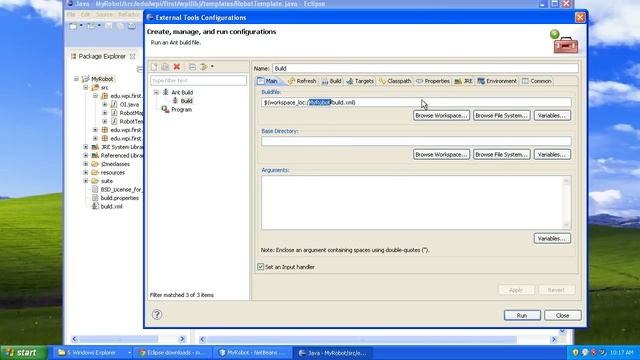Expand the j2meclasses folder node
The width and height of the screenshot is (640, 360).
pyautogui.click(x=86, y=164)
